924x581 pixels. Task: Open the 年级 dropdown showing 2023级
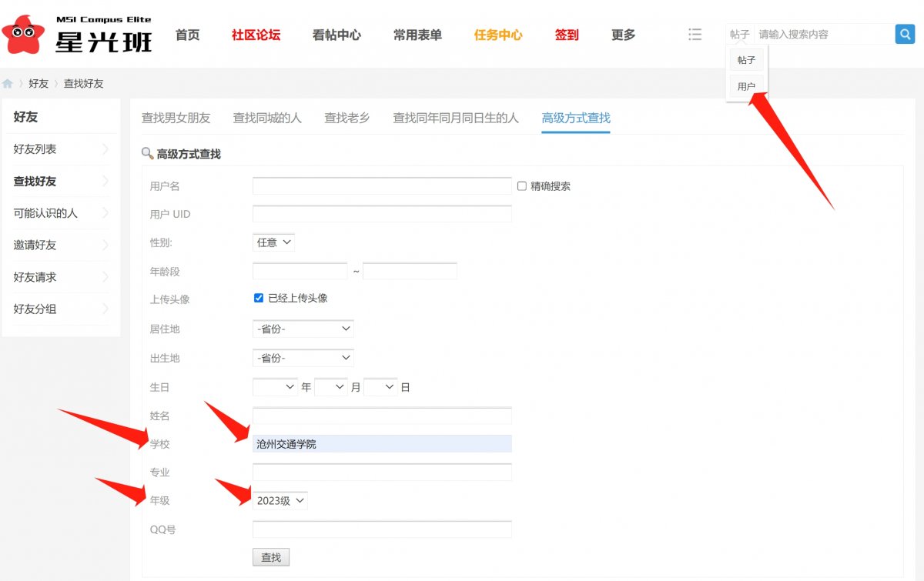pos(280,501)
